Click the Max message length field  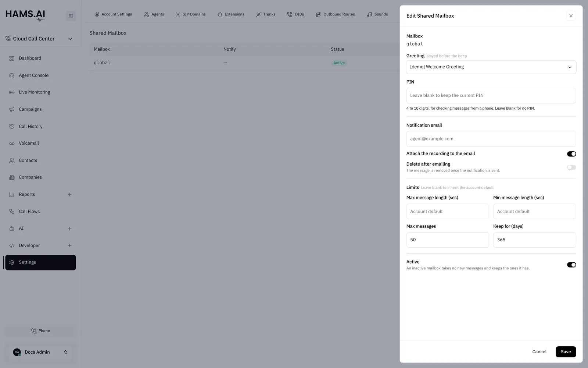pos(447,212)
